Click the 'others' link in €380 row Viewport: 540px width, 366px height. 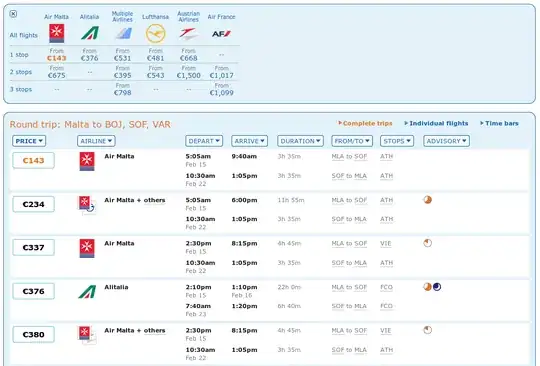click(x=154, y=331)
